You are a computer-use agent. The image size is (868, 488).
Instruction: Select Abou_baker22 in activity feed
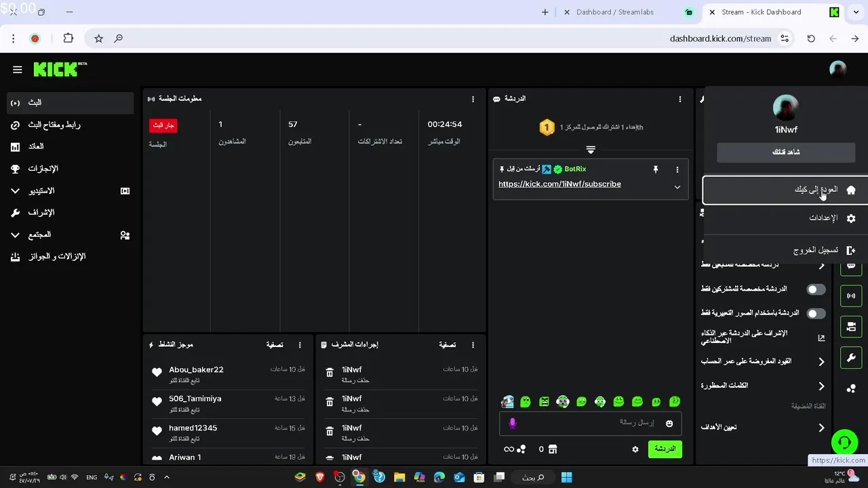pyautogui.click(x=196, y=369)
